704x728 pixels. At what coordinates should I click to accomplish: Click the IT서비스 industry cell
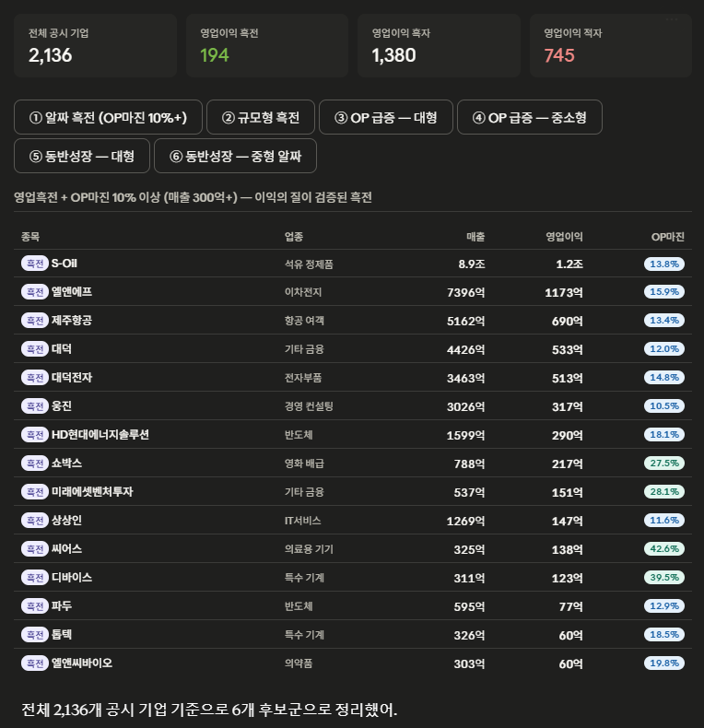click(x=303, y=521)
